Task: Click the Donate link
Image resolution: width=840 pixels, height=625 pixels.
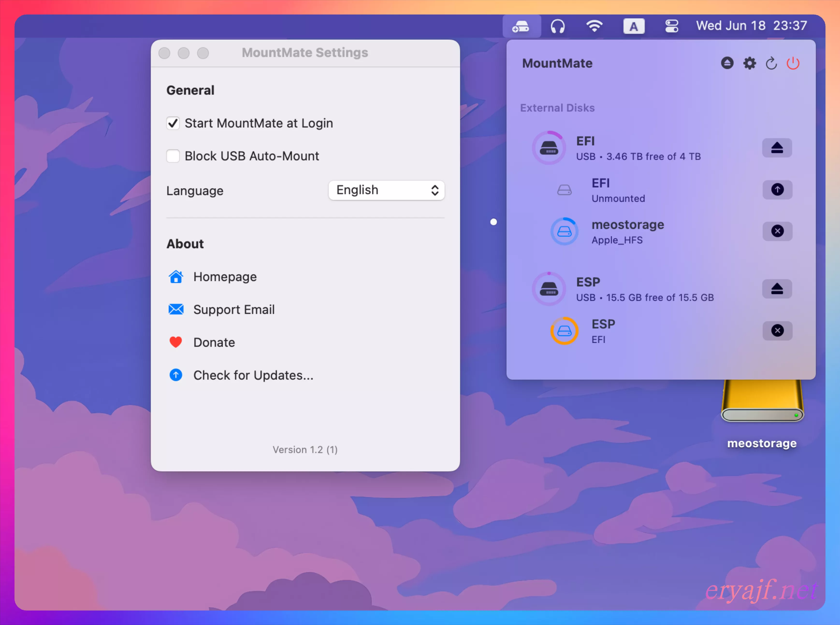Action: [214, 342]
